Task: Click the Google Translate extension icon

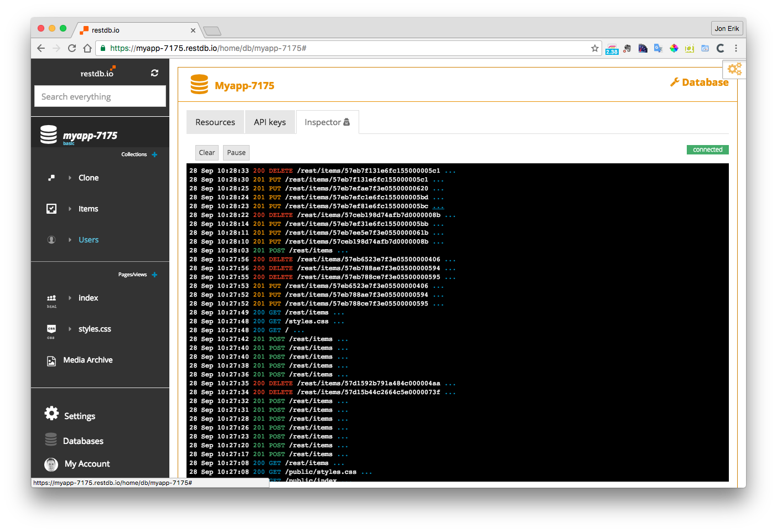Action: (x=658, y=48)
